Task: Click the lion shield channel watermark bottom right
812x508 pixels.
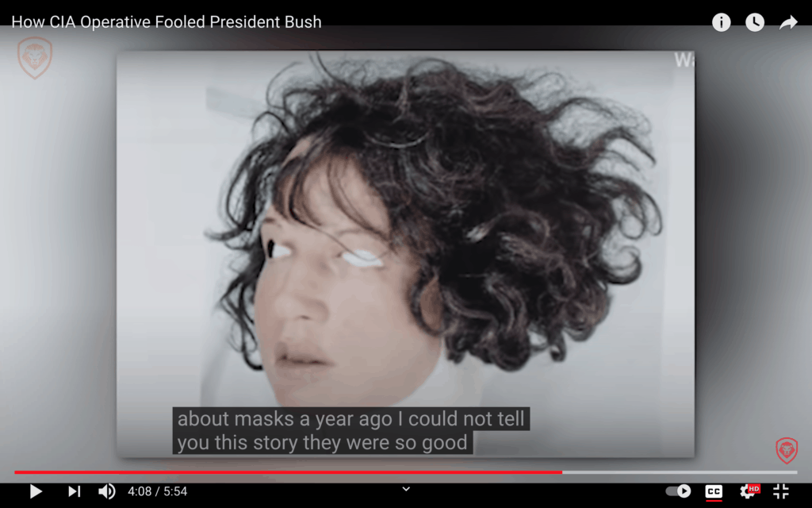Action: pos(787,451)
